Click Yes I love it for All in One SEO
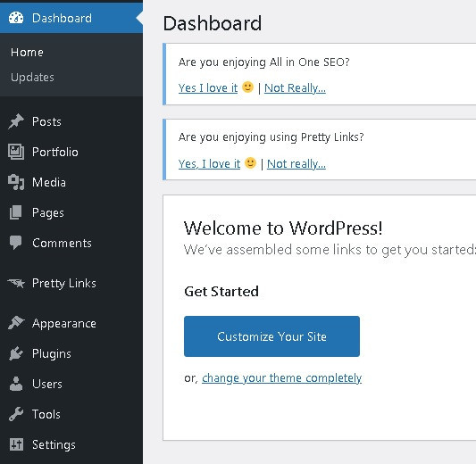The width and height of the screenshot is (476, 464). [208, 88]
